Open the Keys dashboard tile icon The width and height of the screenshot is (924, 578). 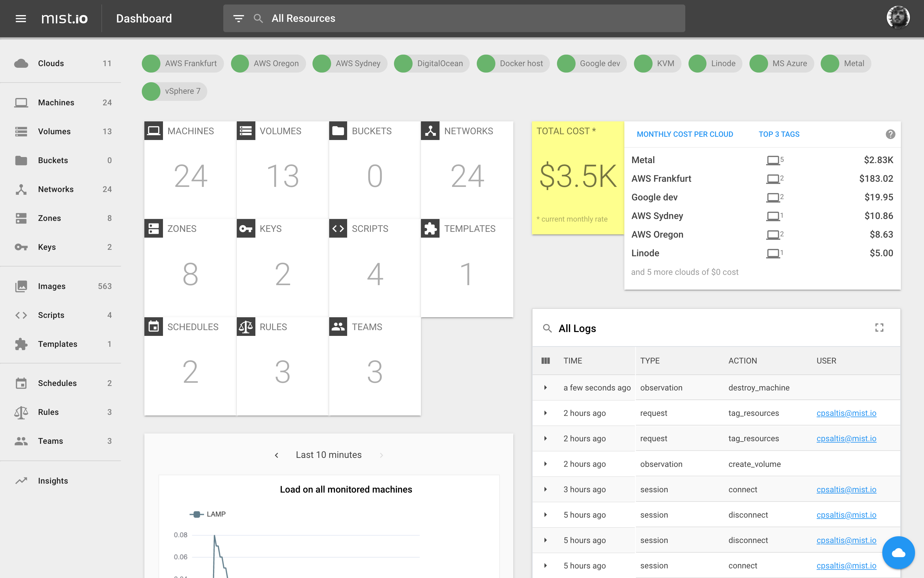[246, 229]
